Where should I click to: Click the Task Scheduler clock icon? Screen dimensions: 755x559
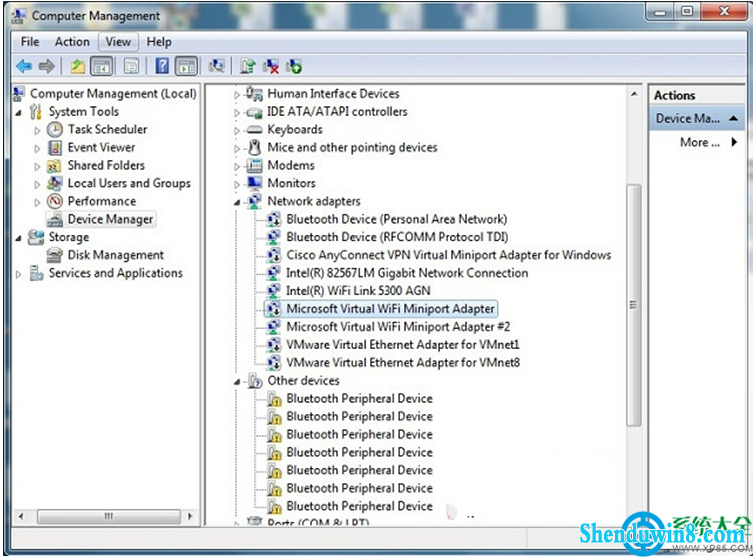tap(54, 130)
